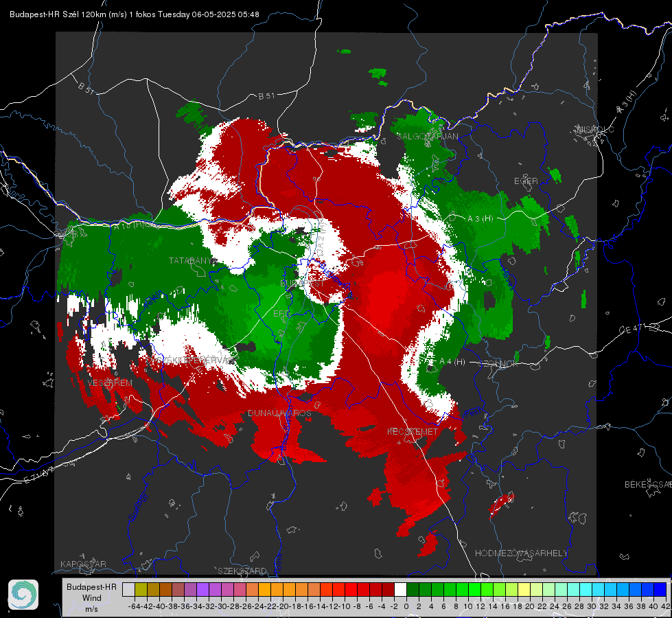The width and height of the screenshot is (672, 618).
Task: Click the legend value label 42
Action: [665, 606]
